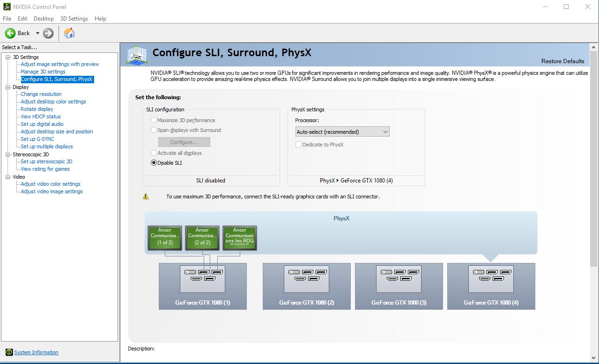
Task: Open View HDCP status
Action: pyautogui.click(x=41, y=116)
